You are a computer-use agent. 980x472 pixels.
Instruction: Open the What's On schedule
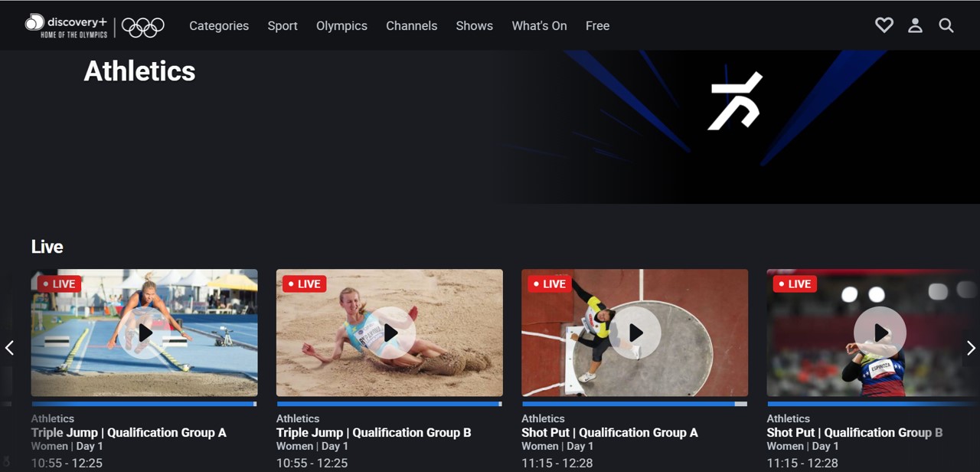coord(539,25)
